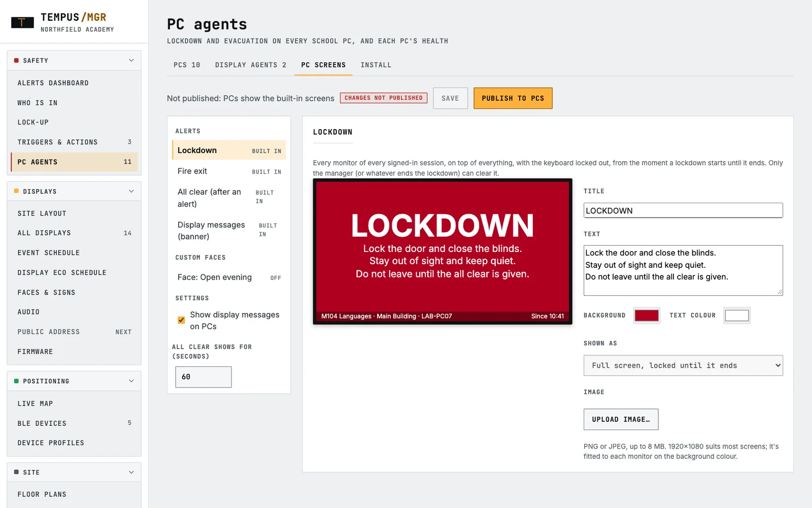Go to Faces & Signs
This screenshot has height=508, width=812.
(74, 293)
